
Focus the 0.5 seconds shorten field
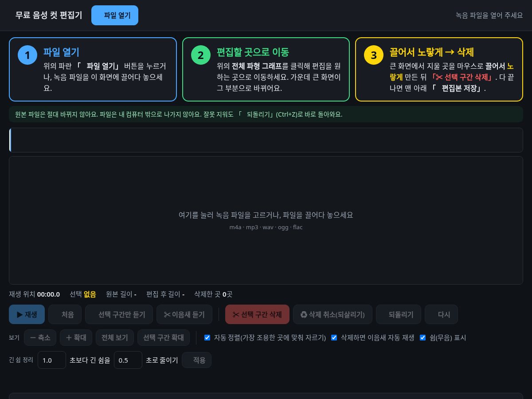[128, 360]
